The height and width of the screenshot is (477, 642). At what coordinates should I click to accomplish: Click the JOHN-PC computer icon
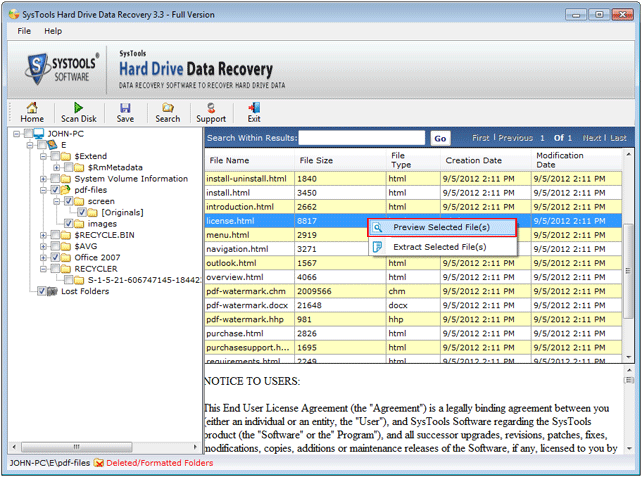(x=39, y=133)
